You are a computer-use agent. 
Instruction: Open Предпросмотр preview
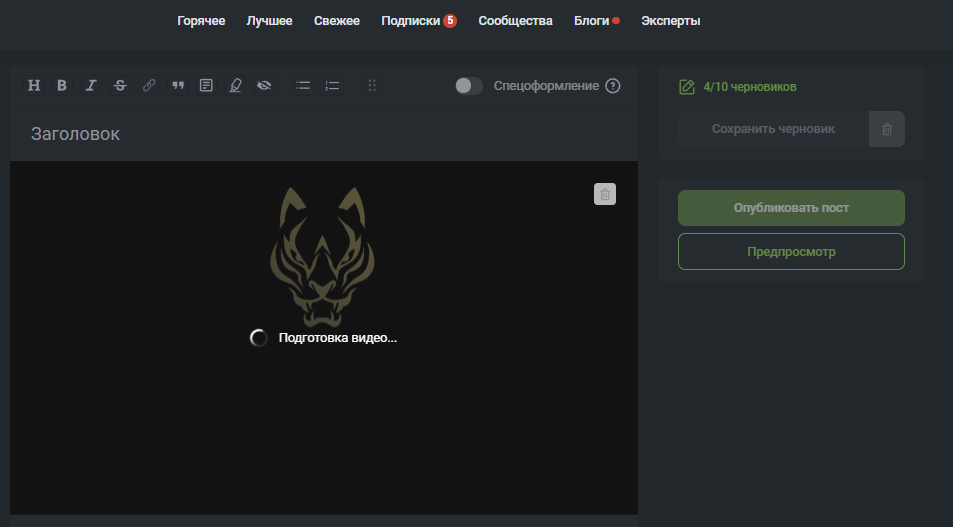pyautogui.click(x=791, y=252)
